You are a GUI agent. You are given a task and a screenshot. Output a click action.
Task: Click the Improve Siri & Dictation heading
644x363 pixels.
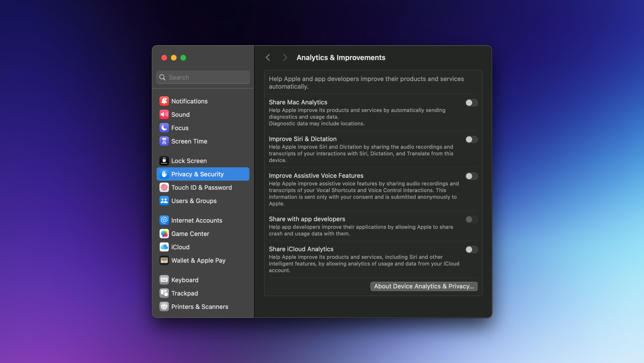[x=303, y=139]
